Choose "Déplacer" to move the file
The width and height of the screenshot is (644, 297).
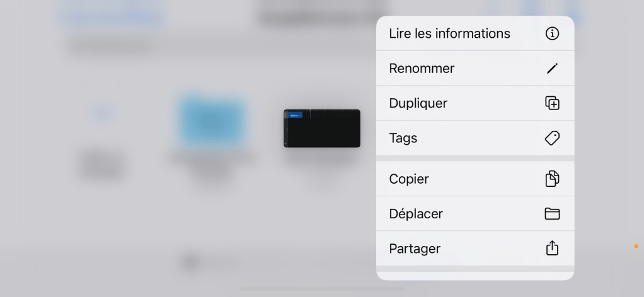[x=416, y=214]
